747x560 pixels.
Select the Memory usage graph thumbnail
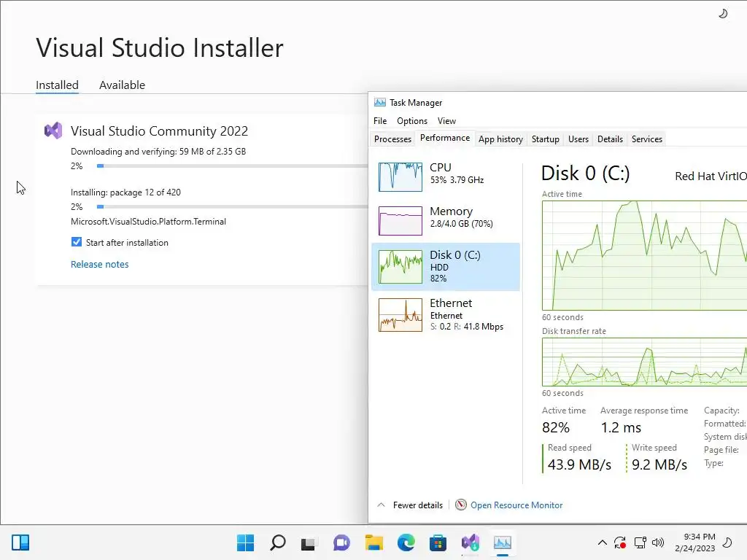pyautogui.click(x=400, y=220)
